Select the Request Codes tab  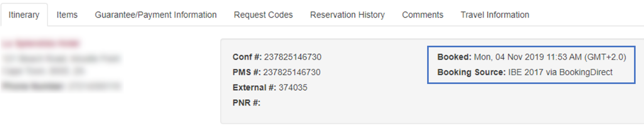[263, 15]
